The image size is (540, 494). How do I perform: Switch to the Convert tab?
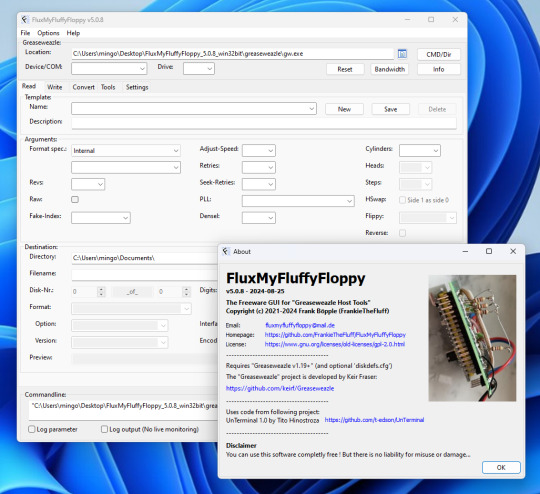click(84, 87)
